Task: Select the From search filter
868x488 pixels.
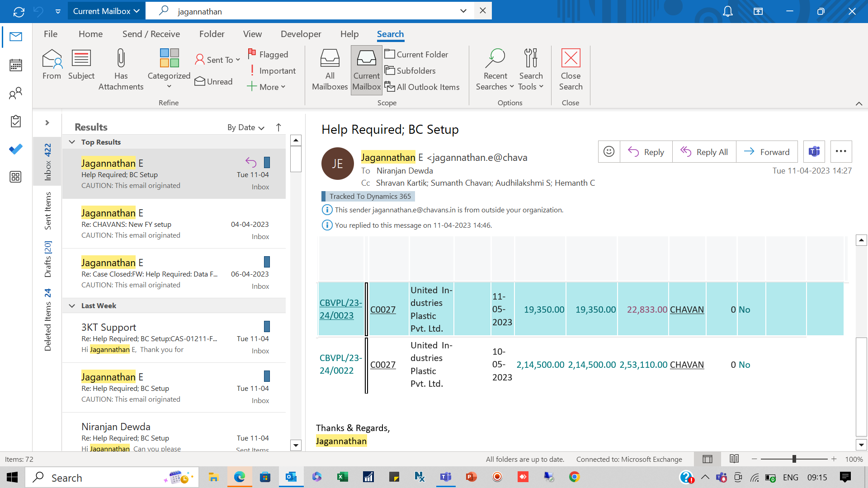Action: [52, 66]
